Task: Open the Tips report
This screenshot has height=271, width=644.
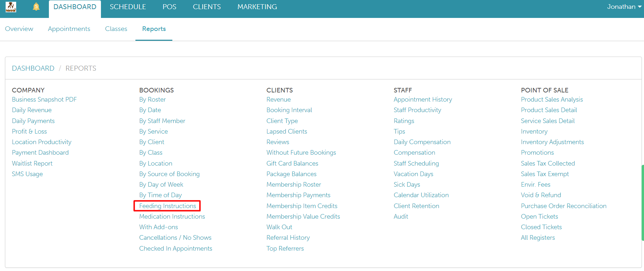Action: (399, 131)
